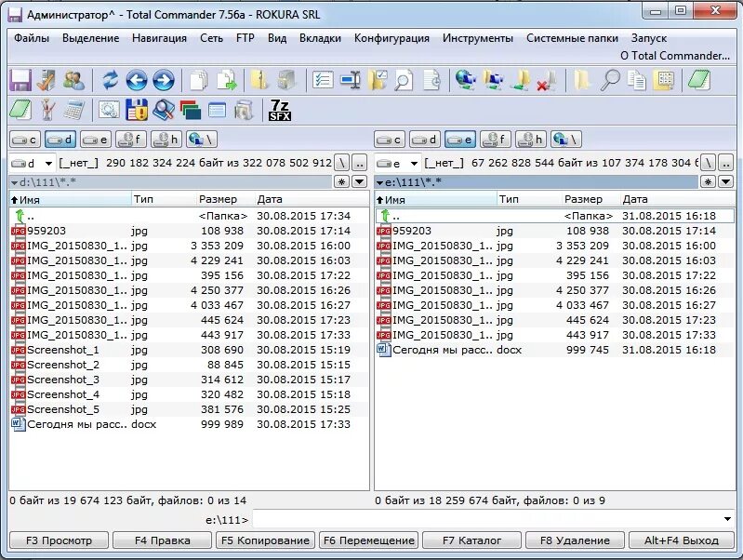Select drive e in left panel drive bar
Image resolution: width=743 pixels, height=560 pixels.
point(95,140)
